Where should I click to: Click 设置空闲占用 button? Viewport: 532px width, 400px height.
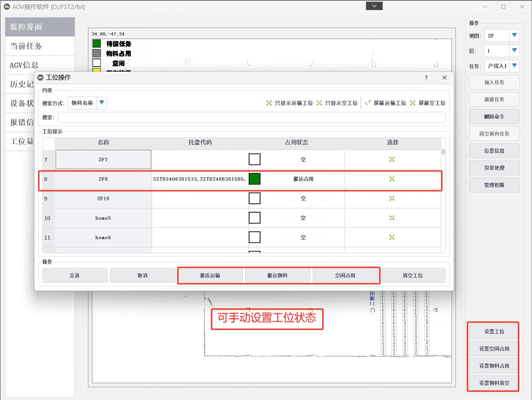[494, 349]
